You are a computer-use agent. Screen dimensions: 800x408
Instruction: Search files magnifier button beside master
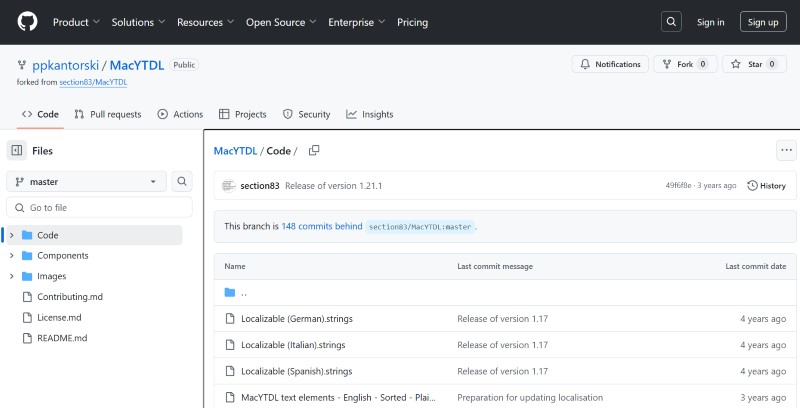(x=182, y=181)
